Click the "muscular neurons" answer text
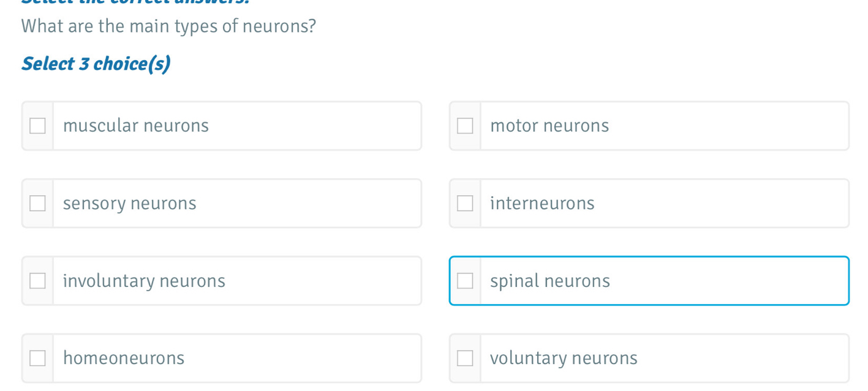 [136, 126]
